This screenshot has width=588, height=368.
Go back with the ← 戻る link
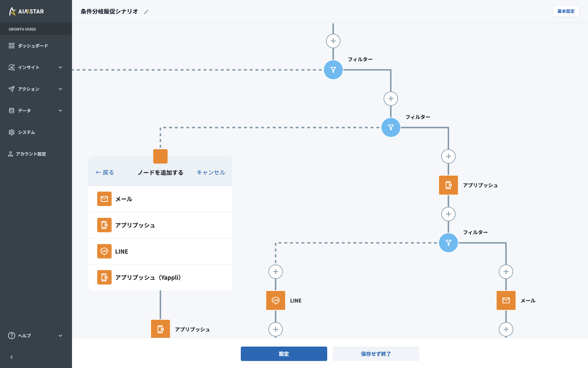point(105,172)
